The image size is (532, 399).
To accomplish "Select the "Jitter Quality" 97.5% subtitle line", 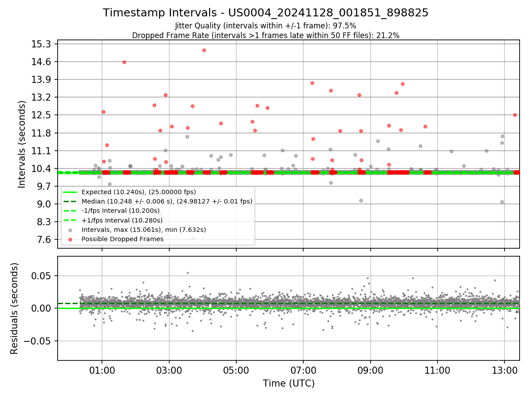I will [x=266, y=26].
